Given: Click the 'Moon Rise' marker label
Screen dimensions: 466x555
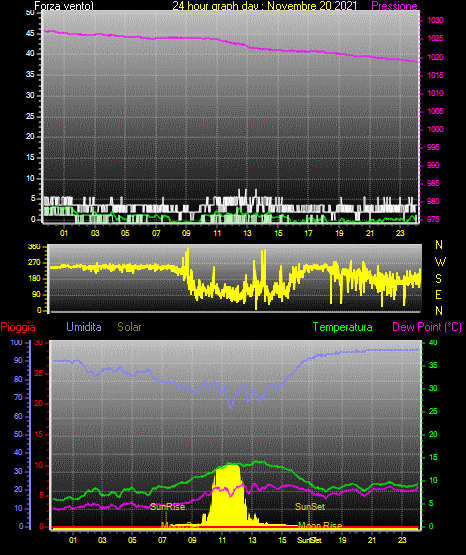Looking at the screenshot, I should click(320, 526).
